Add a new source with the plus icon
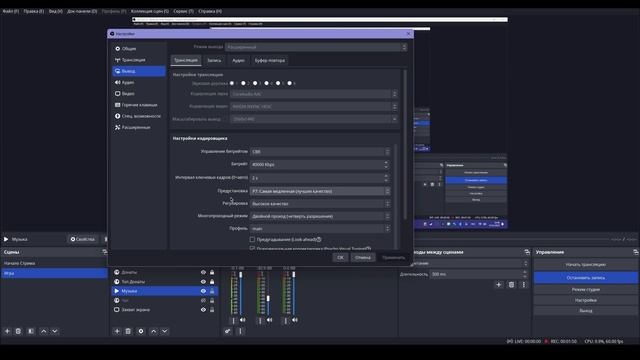Viewport: 640px width, 360px height. point(117,331)
